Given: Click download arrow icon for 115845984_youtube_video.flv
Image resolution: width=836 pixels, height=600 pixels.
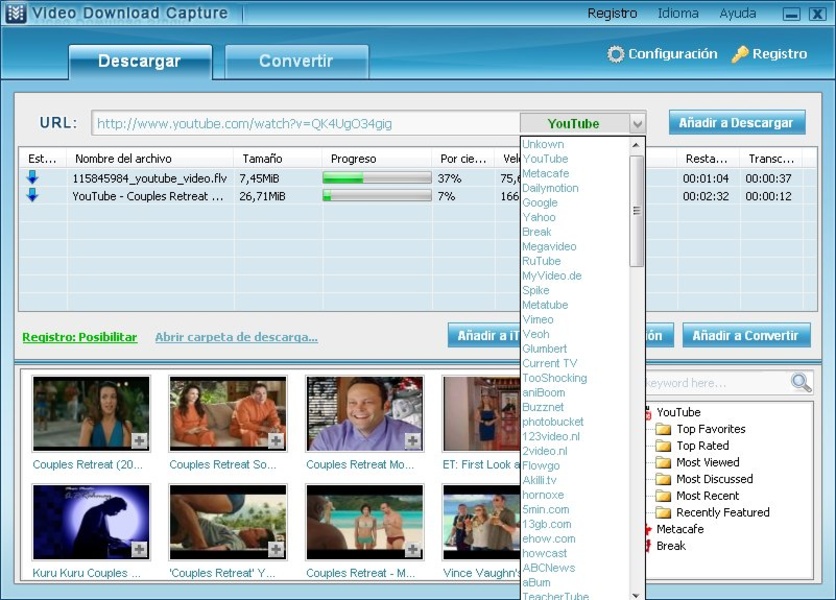Looking at the screenshot, I should (x=33, y=178).
